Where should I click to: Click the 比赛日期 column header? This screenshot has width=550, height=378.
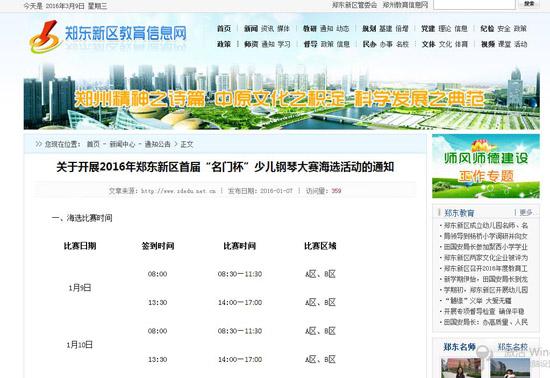click(x=80, y=246)
